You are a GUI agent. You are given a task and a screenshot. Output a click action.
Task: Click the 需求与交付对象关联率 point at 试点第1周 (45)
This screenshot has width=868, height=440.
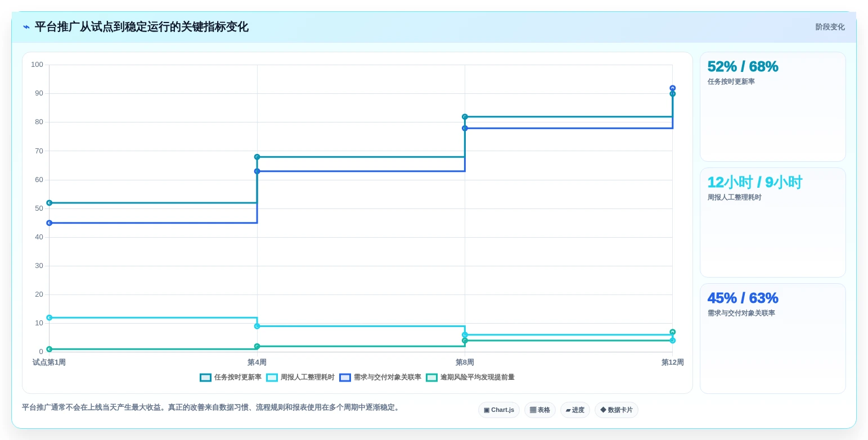pos(49,223)
